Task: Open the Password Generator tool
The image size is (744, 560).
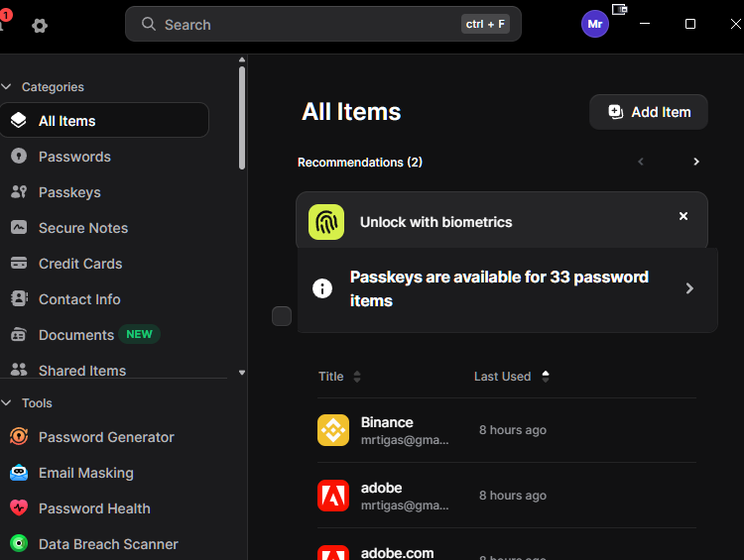Action: (x=106, y=437)
